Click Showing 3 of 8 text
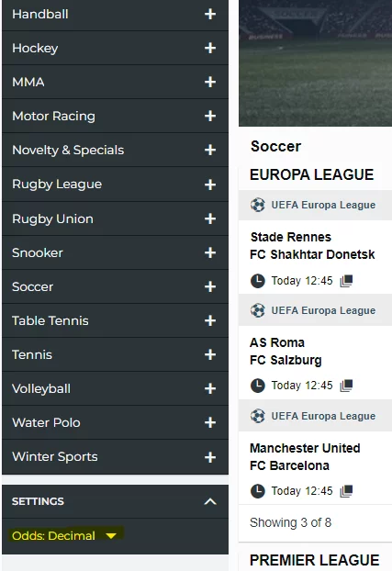 pyautogui.click(x=290, y=522)
